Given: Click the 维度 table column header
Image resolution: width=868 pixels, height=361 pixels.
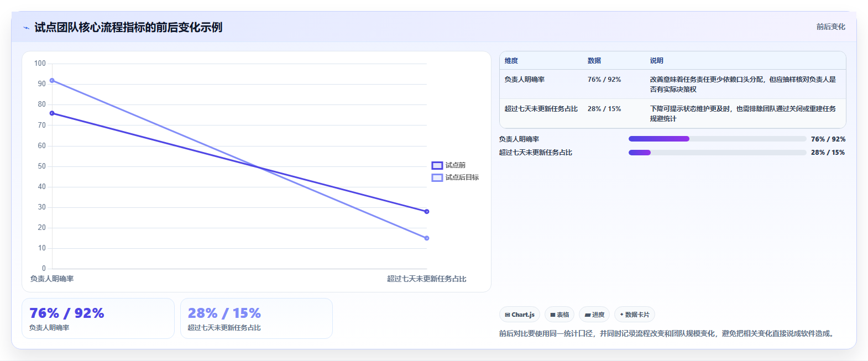Looking at the screenshot, I should click(x=511, y=61).
